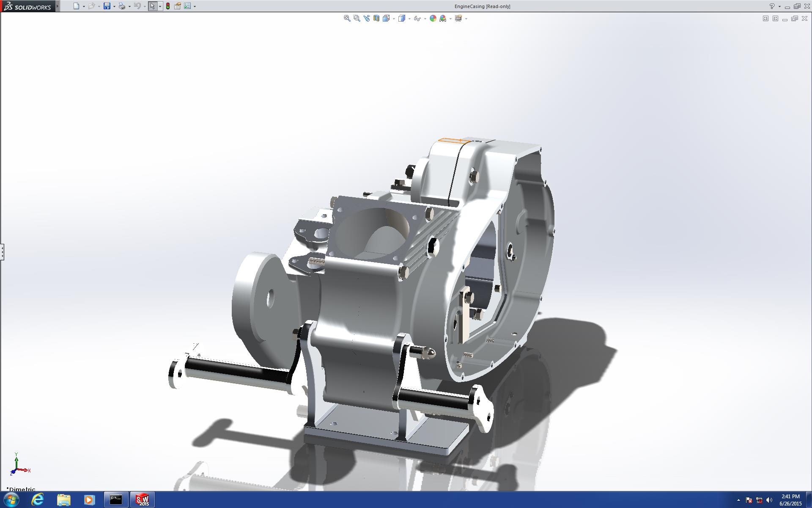
Task: Click the View Settings monitor button
Action: (458, 18)
